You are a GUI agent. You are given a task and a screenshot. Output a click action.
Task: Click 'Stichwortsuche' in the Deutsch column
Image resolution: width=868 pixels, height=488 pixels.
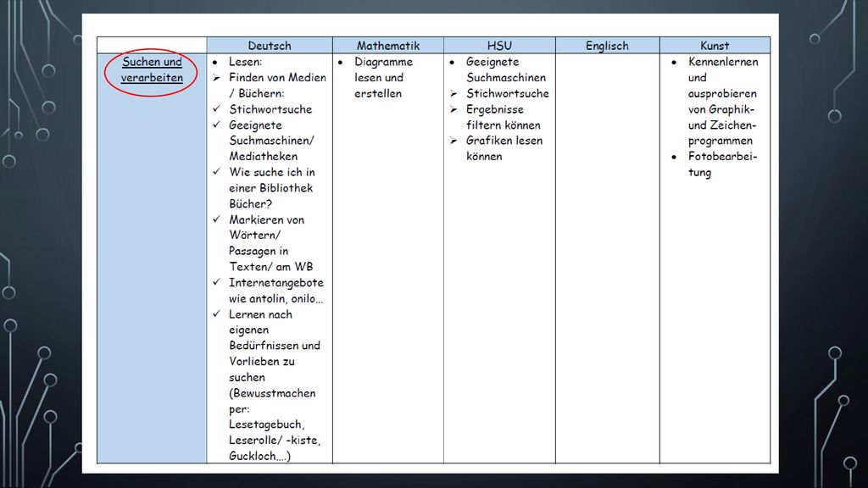(270, 109)
